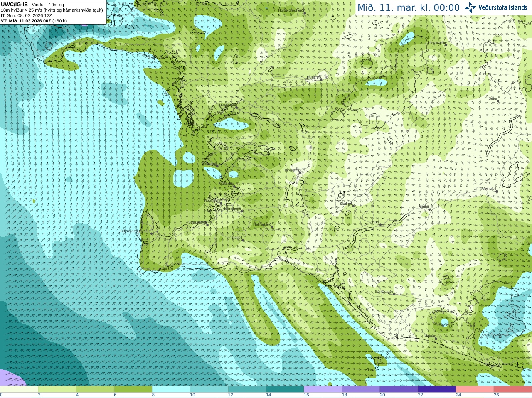Pick the 4–6 m/s green legend swatch
Viewport: 532px width, 398px height.
click(95, 389)
